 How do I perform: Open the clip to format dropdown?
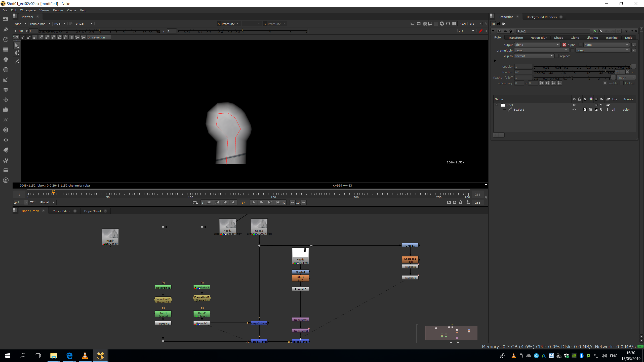(x=534, y=56)
